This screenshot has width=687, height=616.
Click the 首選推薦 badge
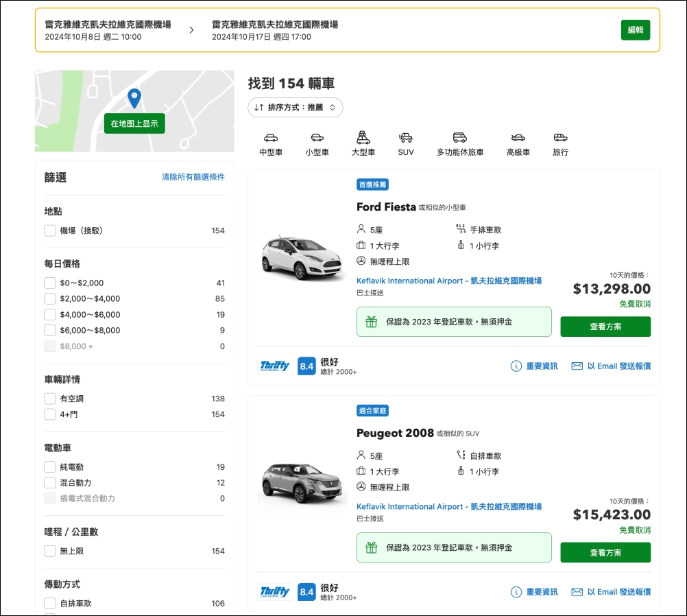coord(372,185)
